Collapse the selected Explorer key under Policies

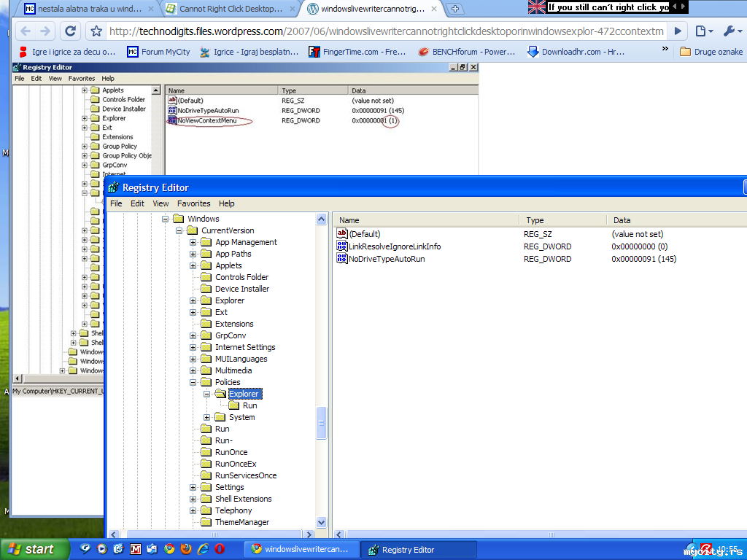(206, 394)
